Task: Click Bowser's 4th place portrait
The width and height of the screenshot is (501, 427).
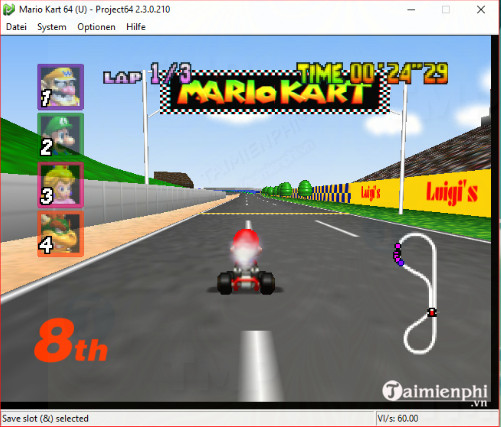Action: (x=60, y=233)
